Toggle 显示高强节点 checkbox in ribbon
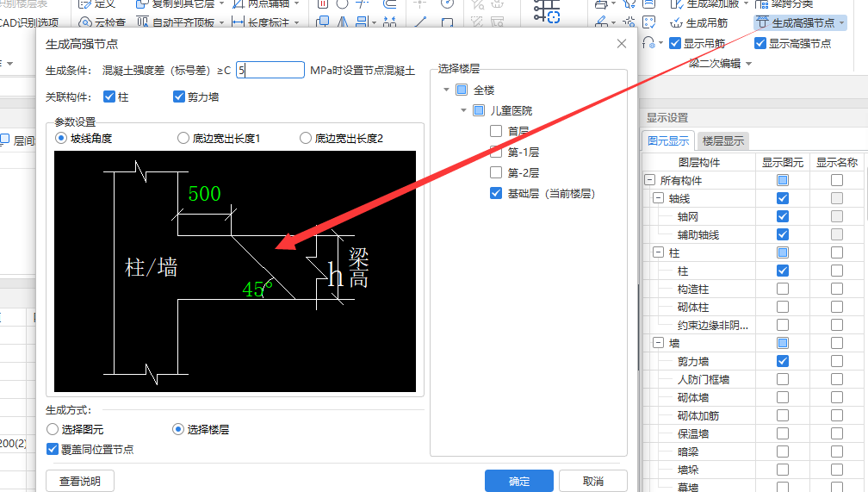Image resolution: width=868 pixels, height=492 pixels. point(760,43)
